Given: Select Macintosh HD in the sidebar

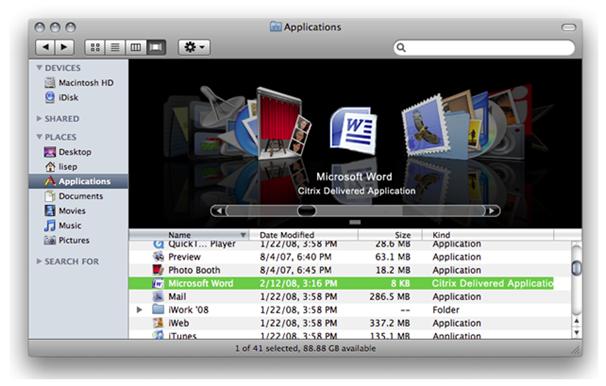Looking at the screenshot, I should point(79,83).
